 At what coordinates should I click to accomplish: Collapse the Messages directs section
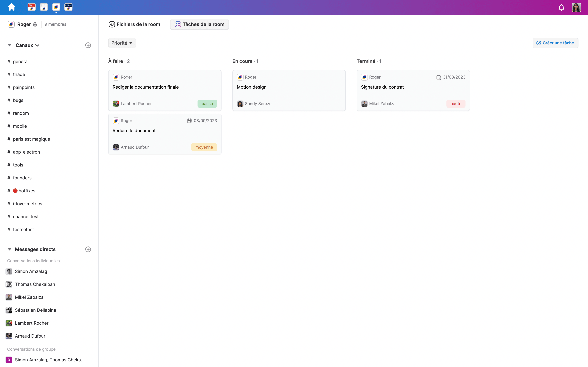pyautogui.click(x=10, y=249)
